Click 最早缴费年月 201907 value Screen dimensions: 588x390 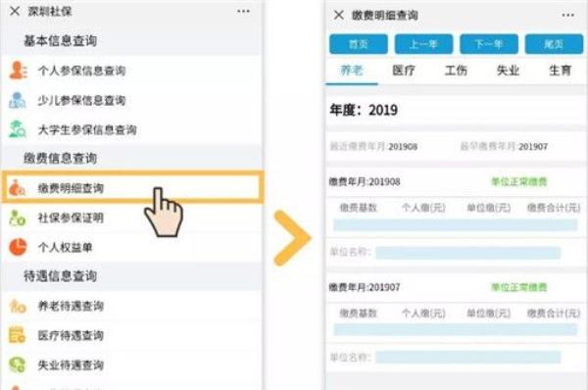(x=533, y=147)
